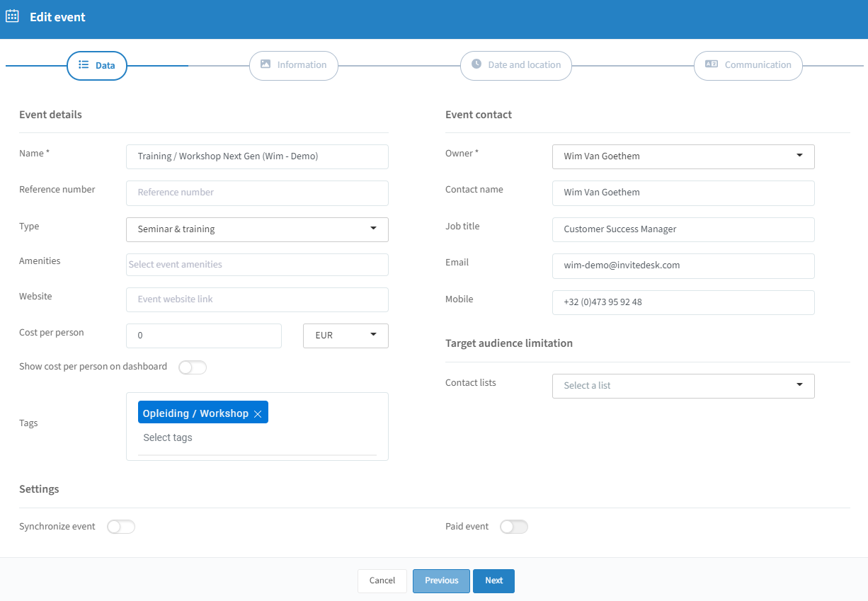The image size is (868, 601).
Task: Open the Type dropdown showing Seminar & training
Action: pyautogui.click(x=257, y=229)
